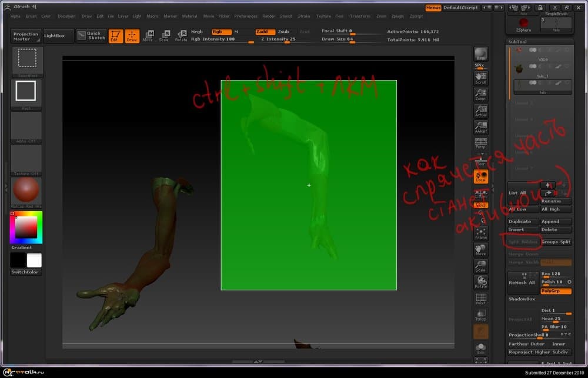Open the Preferences menu
The height and width of the screenshot is (378, 588).
tap(246, 16)
